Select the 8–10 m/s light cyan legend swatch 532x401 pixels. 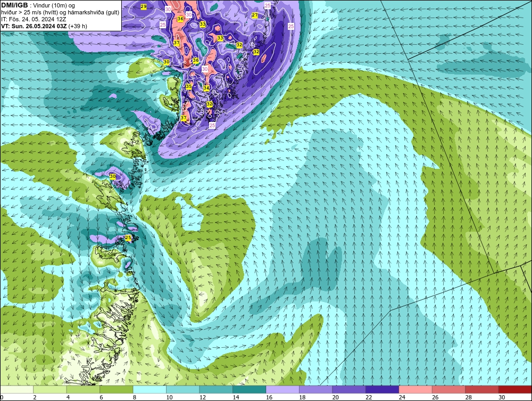point(149,389)
